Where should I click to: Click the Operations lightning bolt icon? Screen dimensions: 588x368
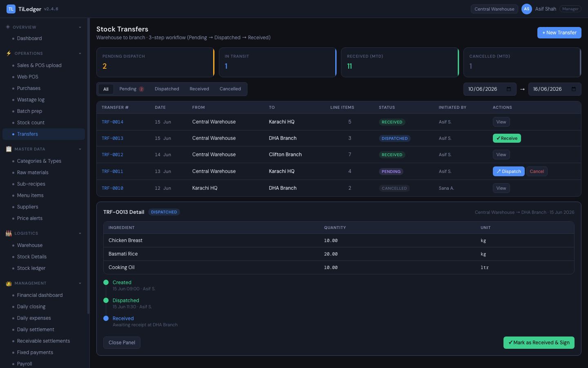(9, 53)
